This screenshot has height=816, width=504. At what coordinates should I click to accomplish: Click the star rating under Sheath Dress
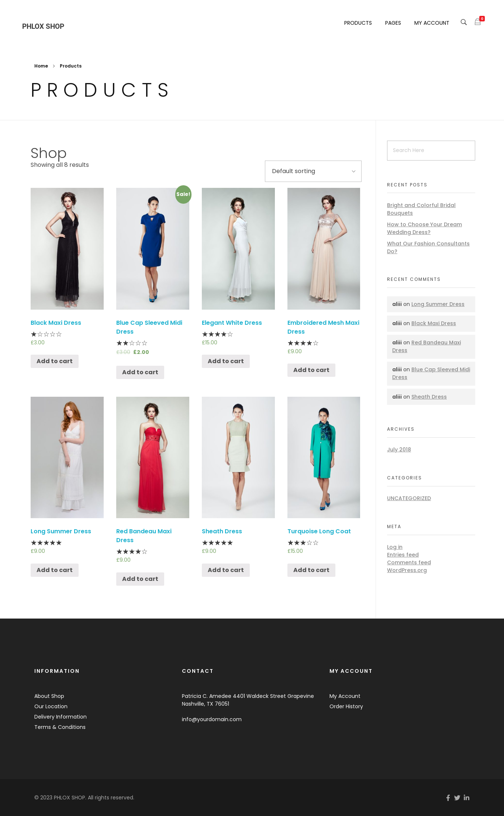[217, 543]
